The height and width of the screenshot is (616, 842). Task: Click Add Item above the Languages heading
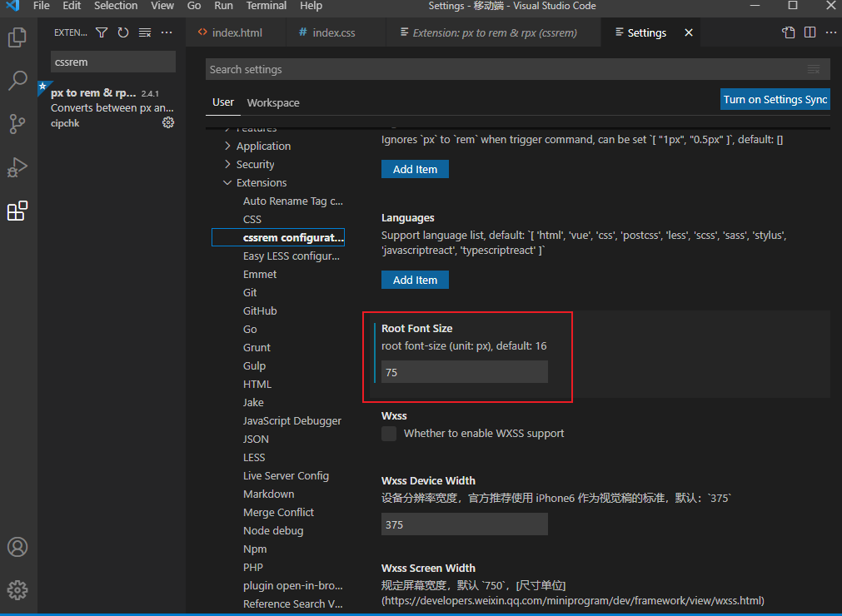(415, 169)
